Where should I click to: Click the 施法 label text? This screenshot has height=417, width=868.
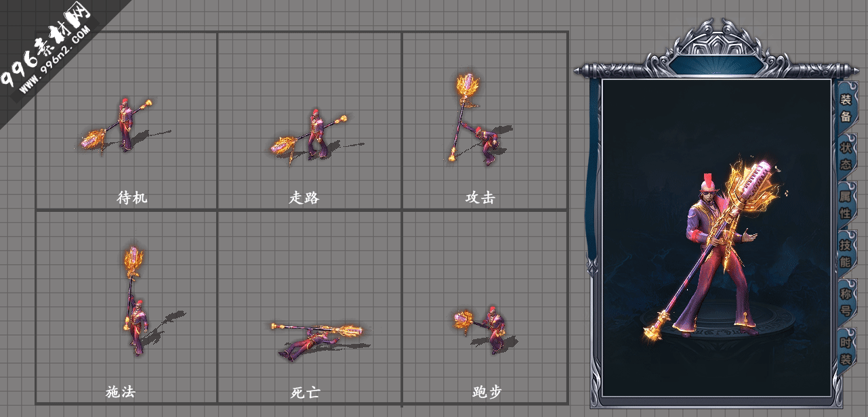pyautogui.click(x=121, y=391)
